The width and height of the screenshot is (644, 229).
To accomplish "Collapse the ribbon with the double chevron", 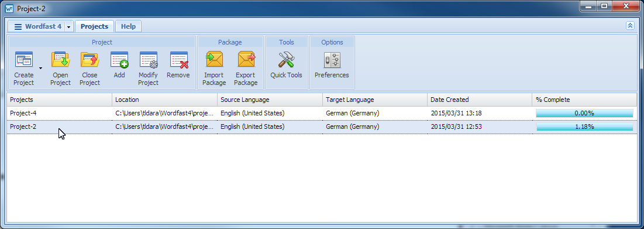I will [630, 26].
